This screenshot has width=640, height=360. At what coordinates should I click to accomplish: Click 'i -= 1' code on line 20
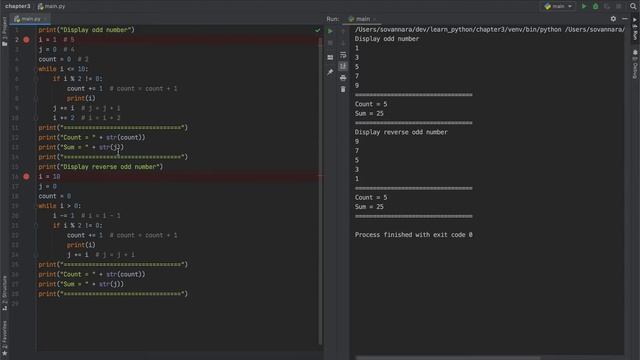pos(64,216)
